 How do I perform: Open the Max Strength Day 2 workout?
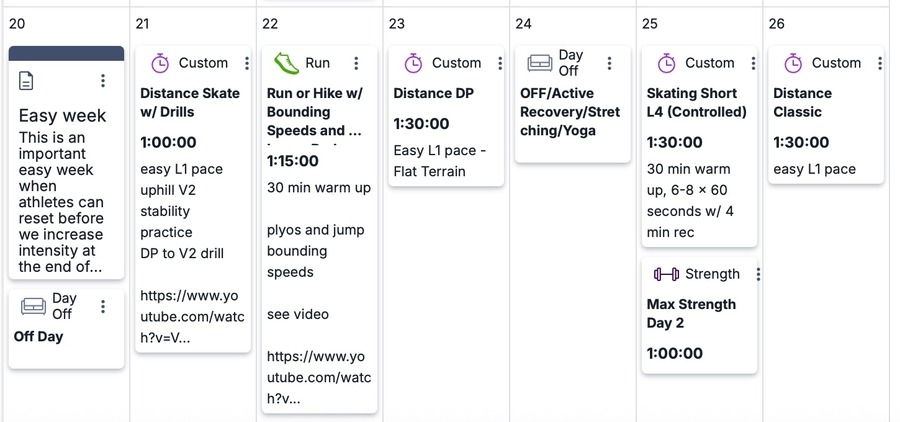(x=691, y=313)
